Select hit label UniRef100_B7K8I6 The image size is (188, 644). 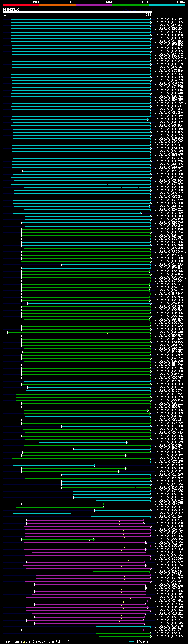click(x=169, y=429)
